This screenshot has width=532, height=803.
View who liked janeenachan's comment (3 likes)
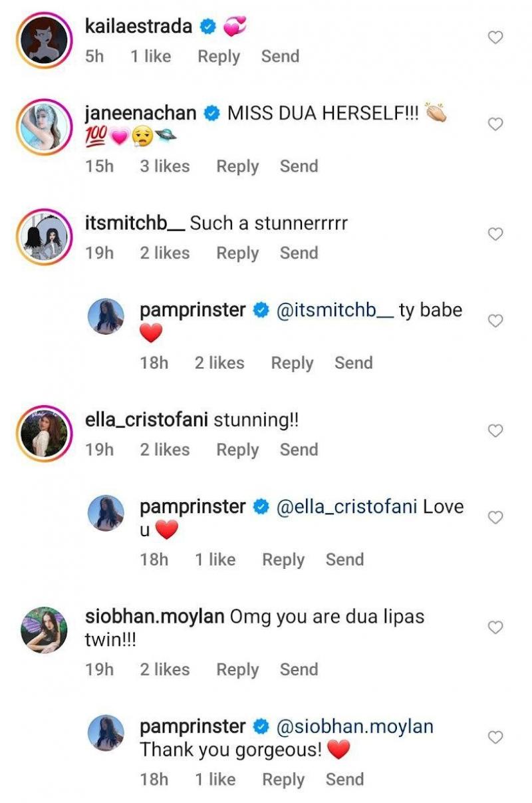[x=164, y=166]
